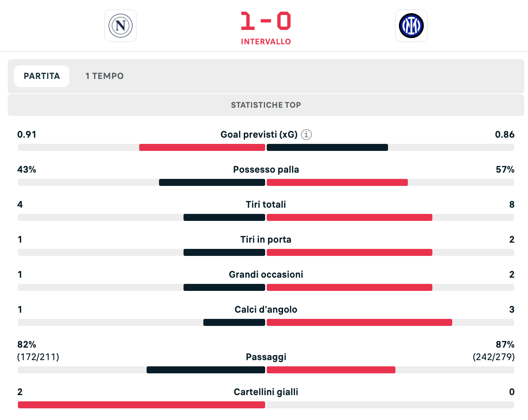This screenshot has height=420, width=528.
Task: Click the Napoli team logo
Action: pos(121,26)
